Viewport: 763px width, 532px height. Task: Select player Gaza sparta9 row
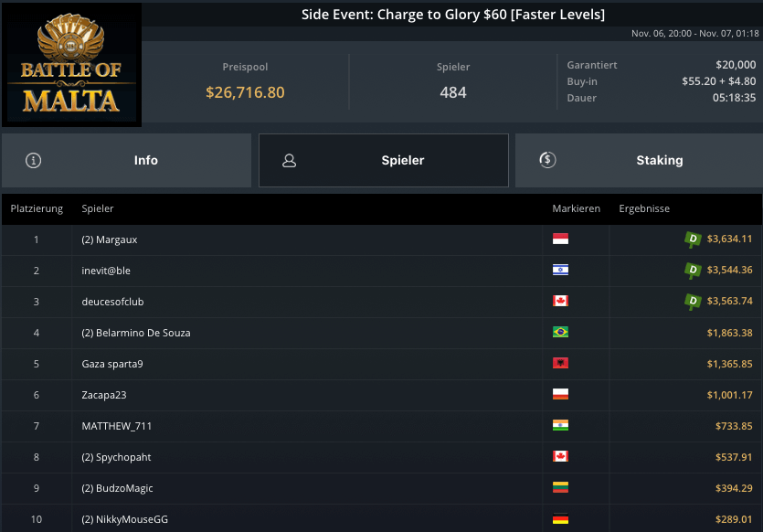112,364
